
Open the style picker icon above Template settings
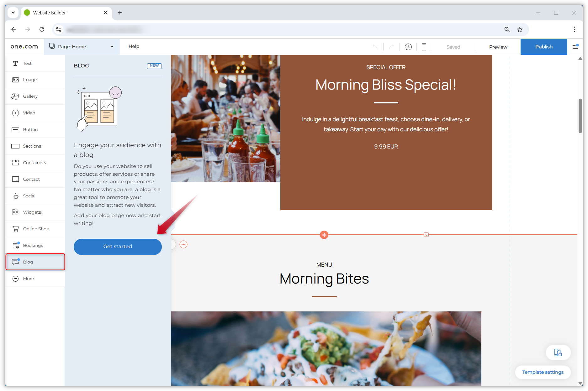tap(558, 352)
